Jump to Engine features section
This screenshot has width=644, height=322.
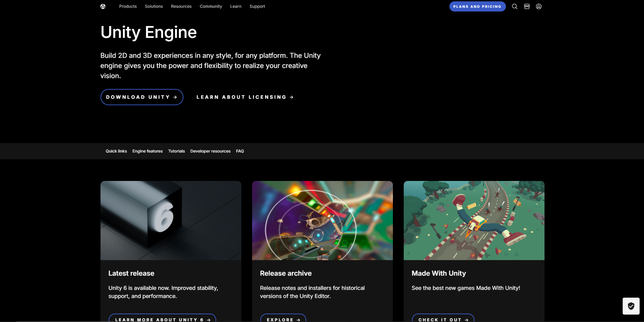pos(148,151)
